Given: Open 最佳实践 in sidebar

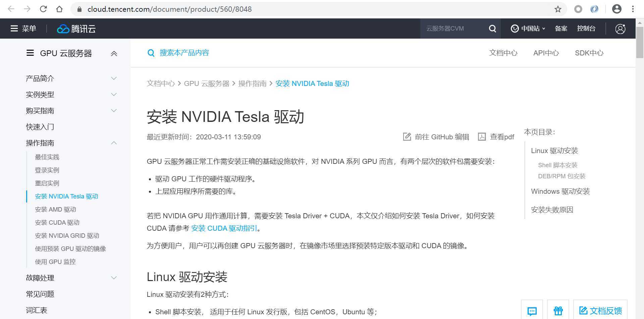Looking at the screenshot, I should 47,157.
